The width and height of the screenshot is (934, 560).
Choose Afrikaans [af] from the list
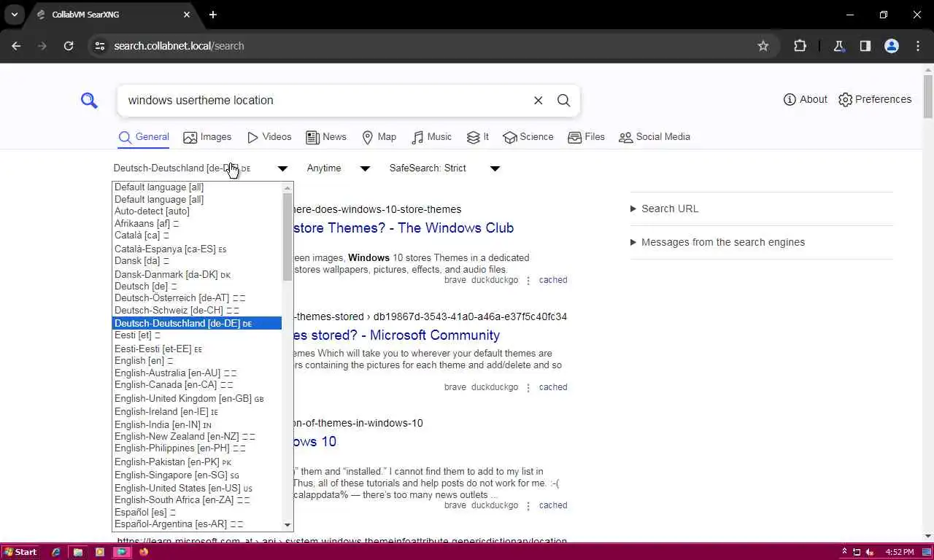[x=197, y=224]
